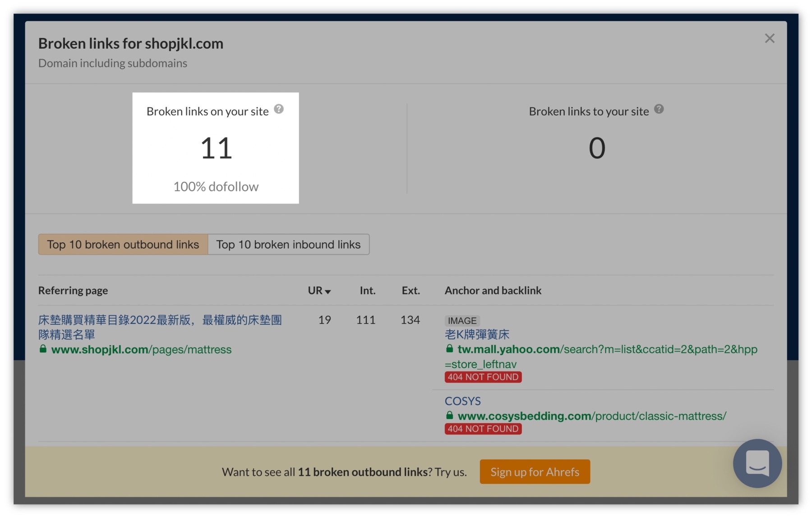The height and width of the screenshot is (518, 812).
Task: Close the broken links dialog
Action: click(769, 38)
